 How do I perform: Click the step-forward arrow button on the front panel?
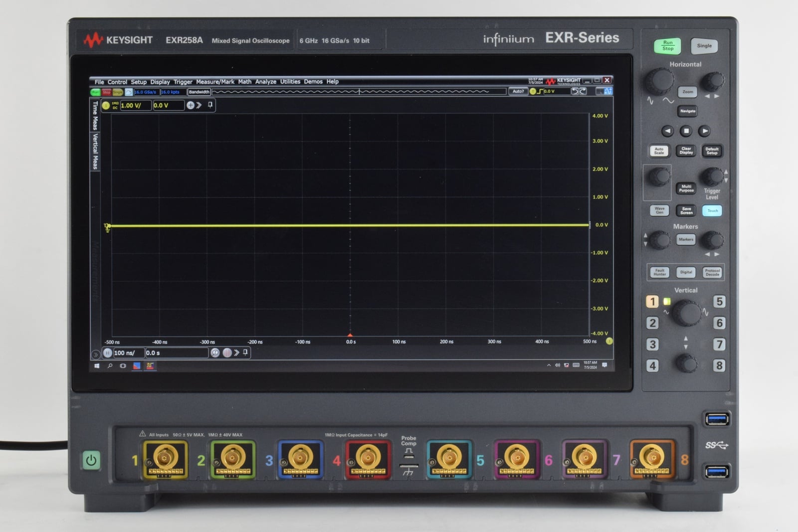(x=704, y=131)
